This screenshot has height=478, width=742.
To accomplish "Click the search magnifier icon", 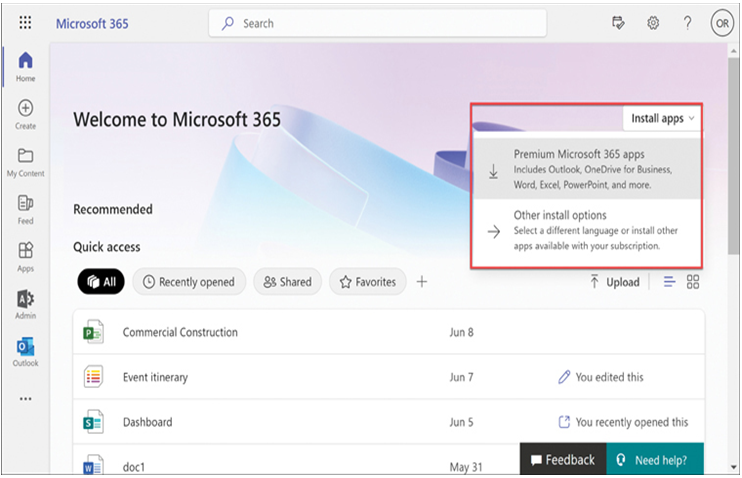I will tap(228, 23).
